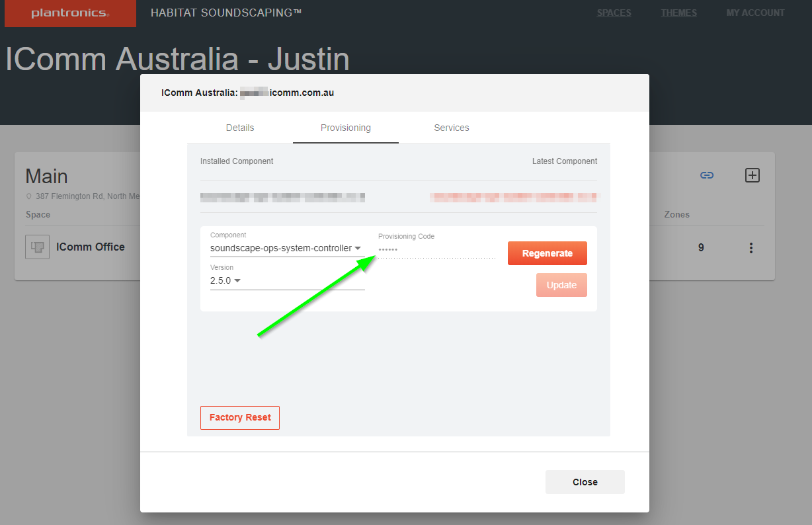This screenshot has height=525, width=812.
Task: Switch to the Details tab
Action: (x=240, y=128)
